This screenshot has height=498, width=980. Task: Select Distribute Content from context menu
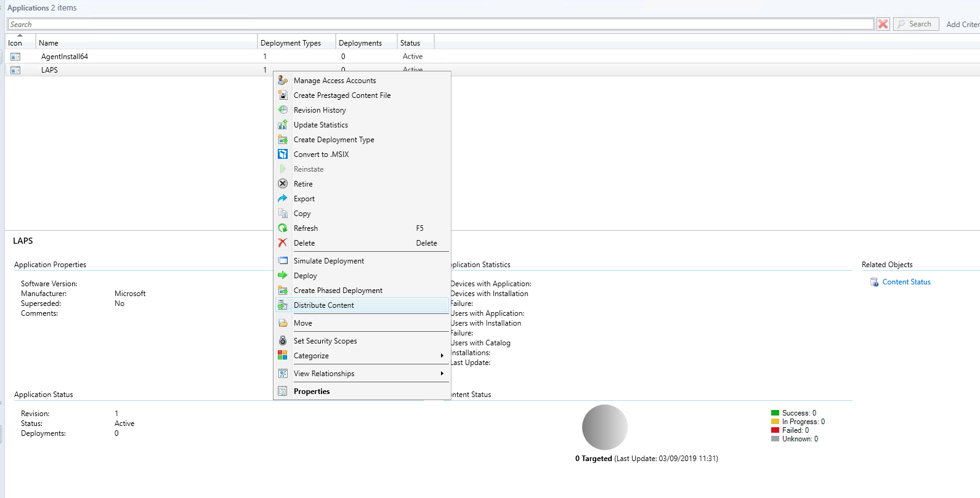324,305
